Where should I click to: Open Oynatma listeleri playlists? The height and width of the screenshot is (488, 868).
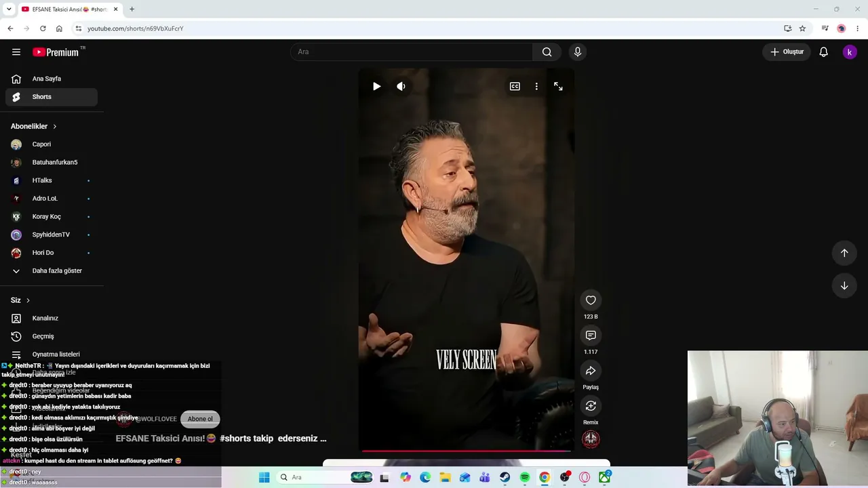pos(52,354)
